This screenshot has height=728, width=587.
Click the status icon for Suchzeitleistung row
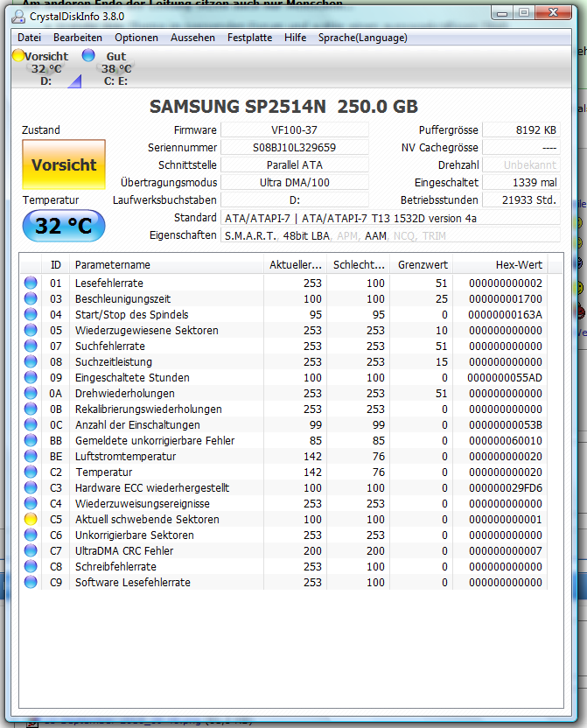[x=31, y=361]
